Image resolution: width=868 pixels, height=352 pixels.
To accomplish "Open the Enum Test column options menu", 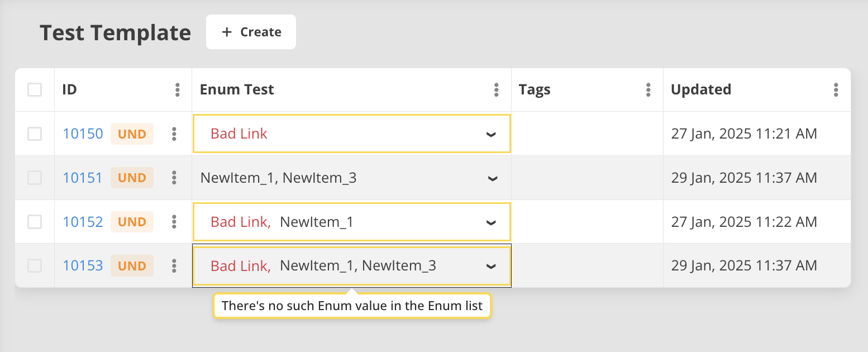I will point(496,90).
